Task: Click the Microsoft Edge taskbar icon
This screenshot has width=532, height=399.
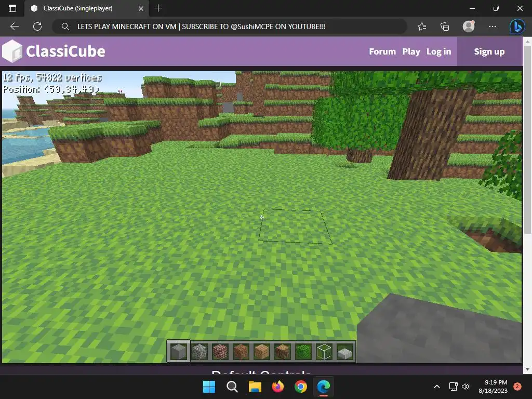Action: coord(324,387)
